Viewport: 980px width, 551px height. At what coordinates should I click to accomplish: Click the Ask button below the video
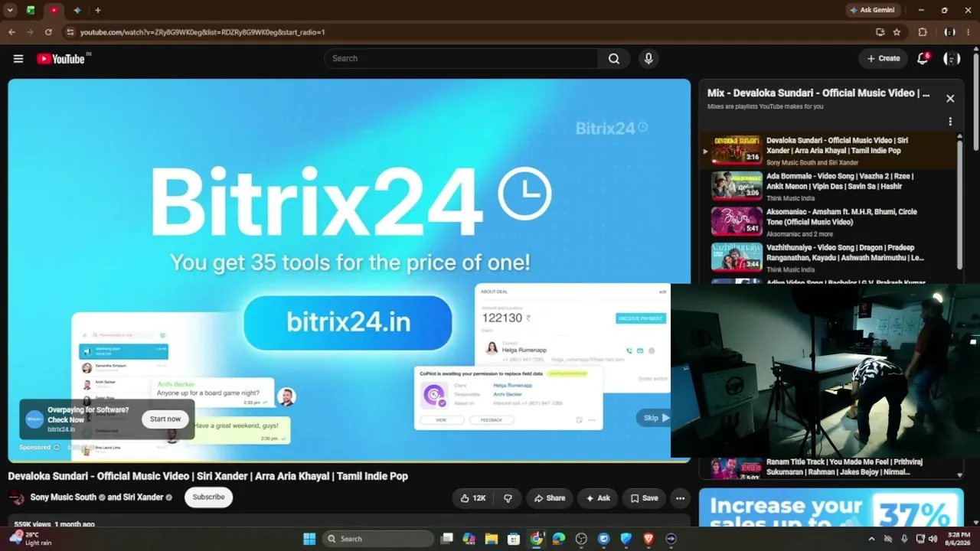click(598, 498)
